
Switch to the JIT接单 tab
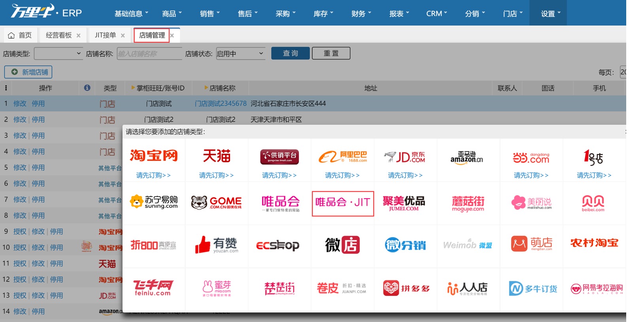[105, 35]
